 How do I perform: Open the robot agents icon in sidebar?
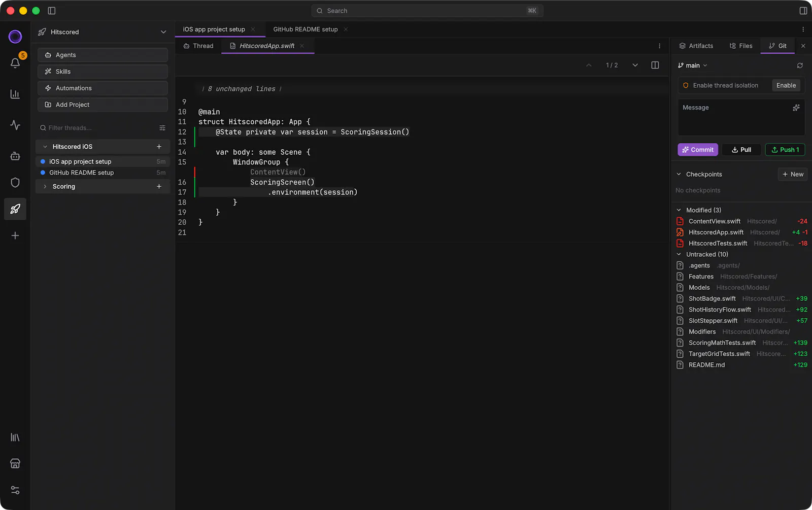[15, 156]
